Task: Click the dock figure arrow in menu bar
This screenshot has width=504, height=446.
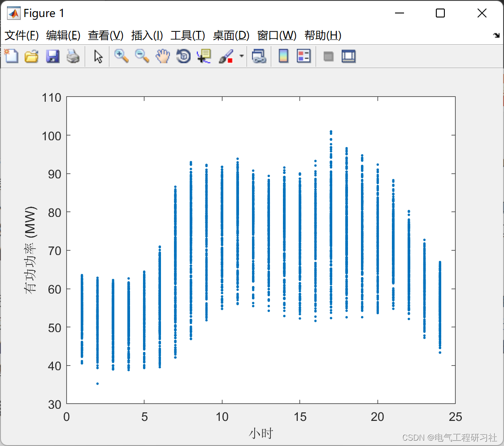Action: point(496,35)
